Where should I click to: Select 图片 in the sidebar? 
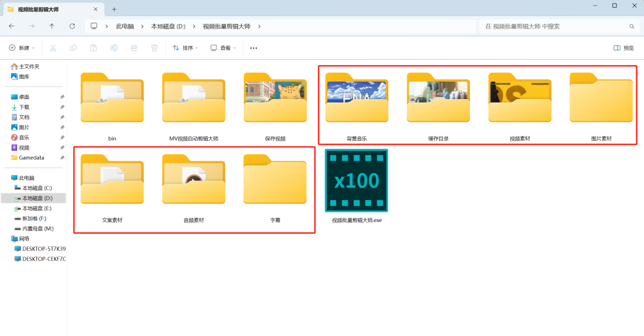coord(20,128)
